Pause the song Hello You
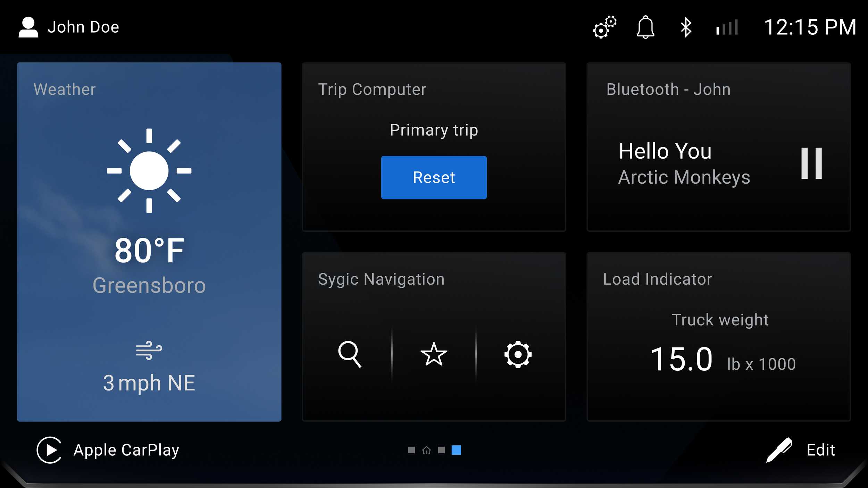868x488 pixels. [811, 163]
